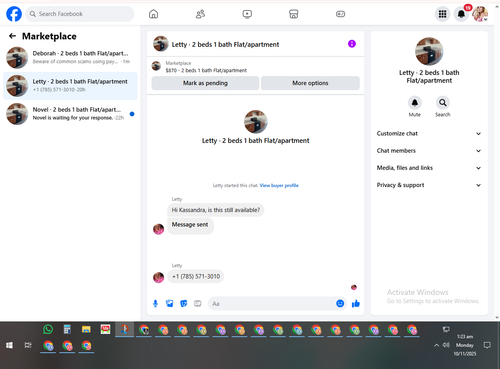Open the Marketplace tab in top bar
Viewport: 500px width, 369px height.
pos(294,14)
